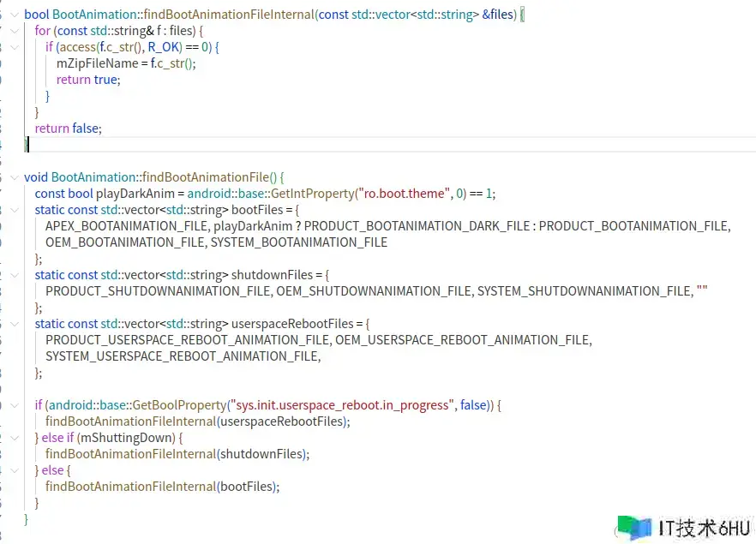
Task: Fold the bootFiles vector initializer
Action: pos(15,210)
